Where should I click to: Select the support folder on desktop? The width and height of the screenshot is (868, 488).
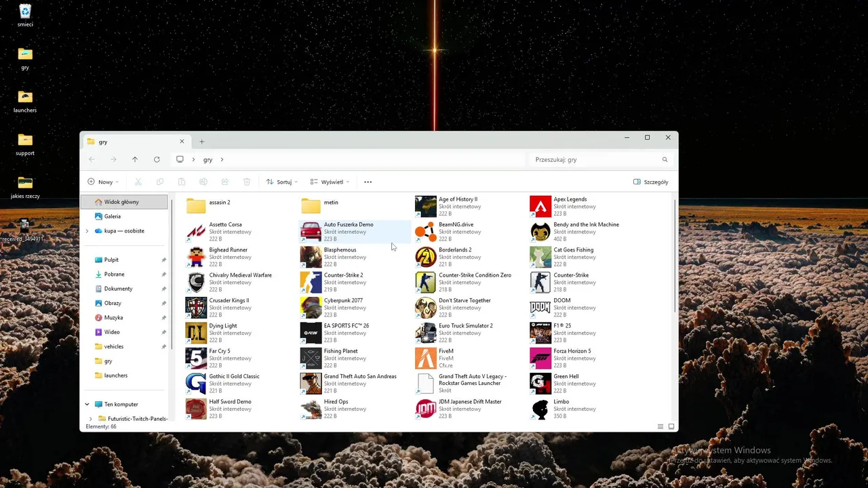25,144
